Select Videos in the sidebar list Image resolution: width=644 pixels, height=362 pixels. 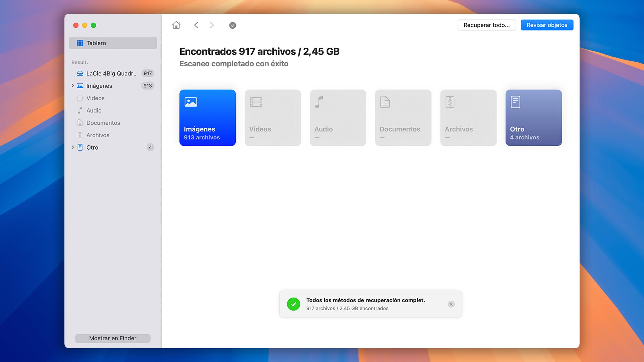pyautogui.click(x=113, y=98)
